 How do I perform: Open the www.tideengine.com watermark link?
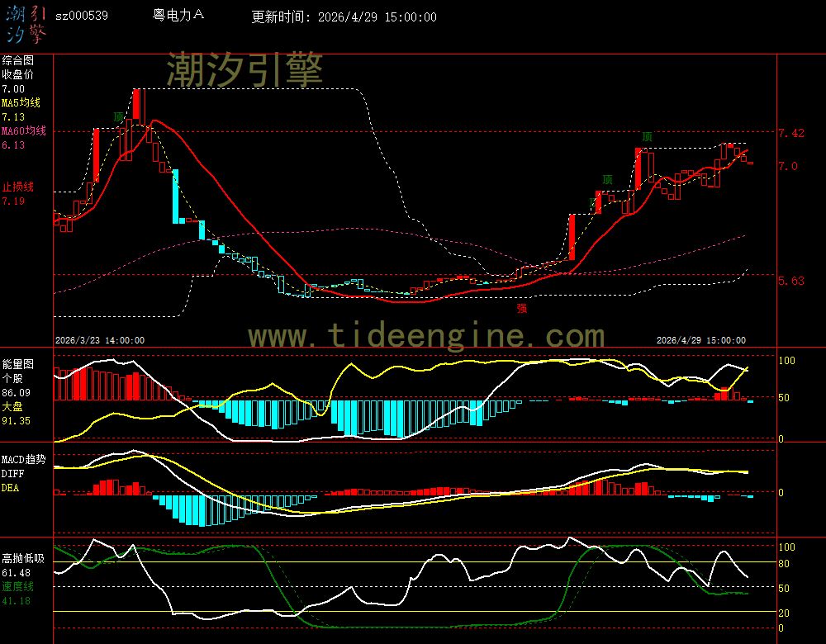tap(425, 336)
